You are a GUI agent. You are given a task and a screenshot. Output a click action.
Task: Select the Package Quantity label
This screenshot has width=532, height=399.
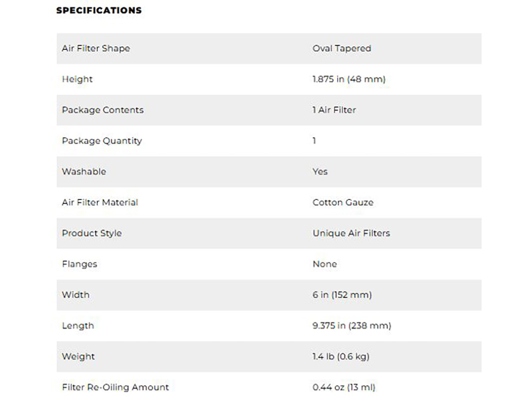[x=102, y=141]
